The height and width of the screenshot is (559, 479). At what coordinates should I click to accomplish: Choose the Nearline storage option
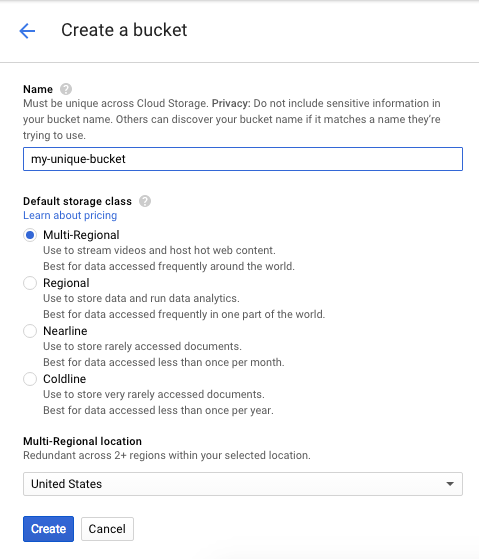30,331
